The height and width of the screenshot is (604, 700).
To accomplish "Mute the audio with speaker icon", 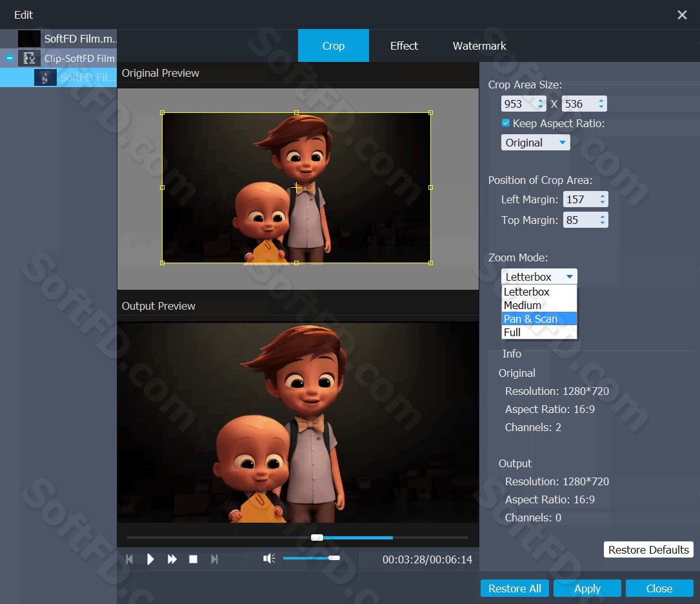I will click(x=269, y=558).
